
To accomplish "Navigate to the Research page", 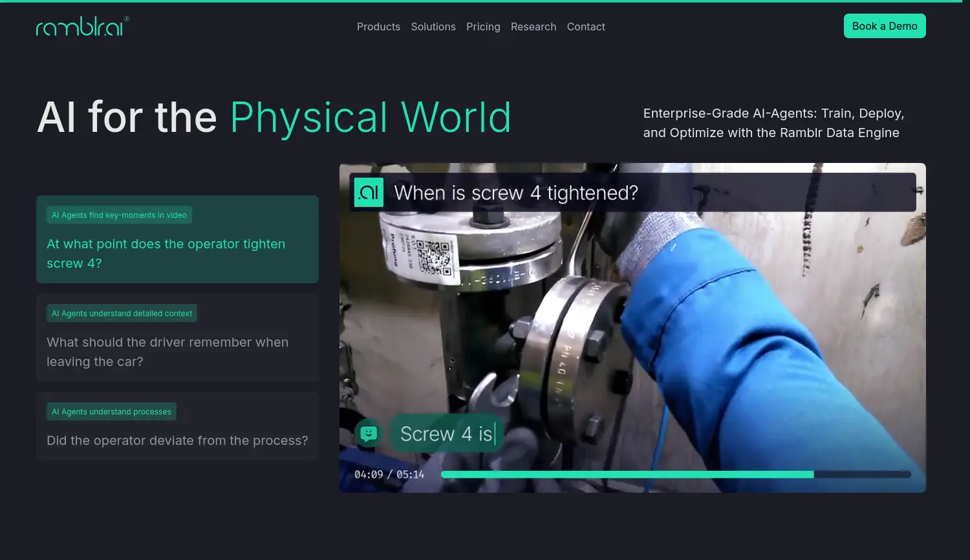I will pyautogui.click(x=533, y=27).
